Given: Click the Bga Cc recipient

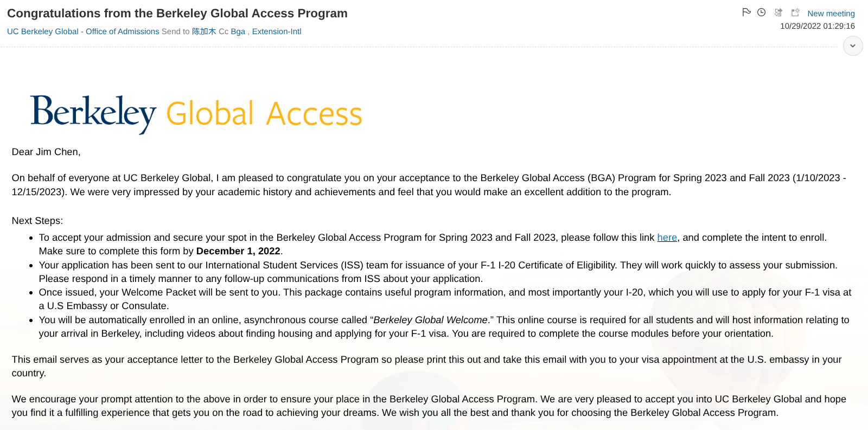Looking at the screenshot, I should pyautogui.click(x=238, y=31).
